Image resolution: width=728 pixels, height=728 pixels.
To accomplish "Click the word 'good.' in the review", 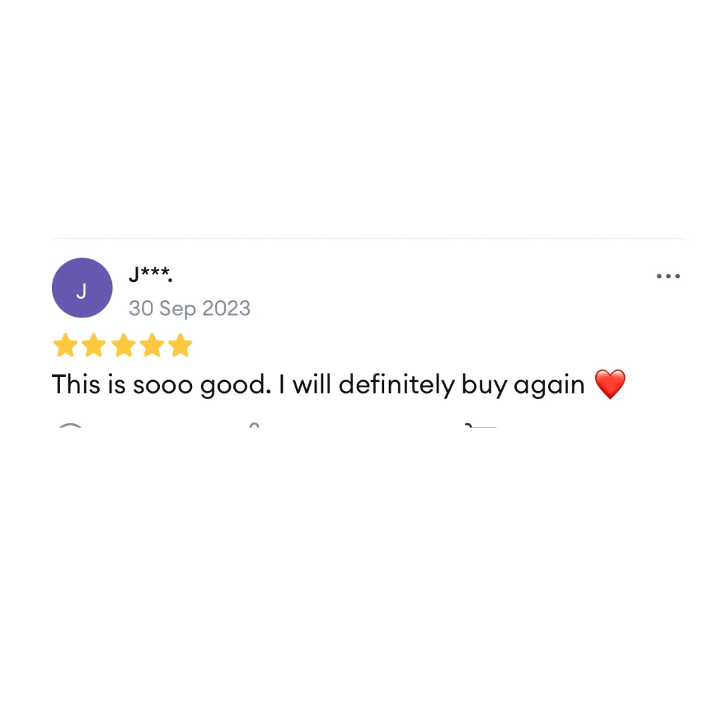I will (235, 386).
